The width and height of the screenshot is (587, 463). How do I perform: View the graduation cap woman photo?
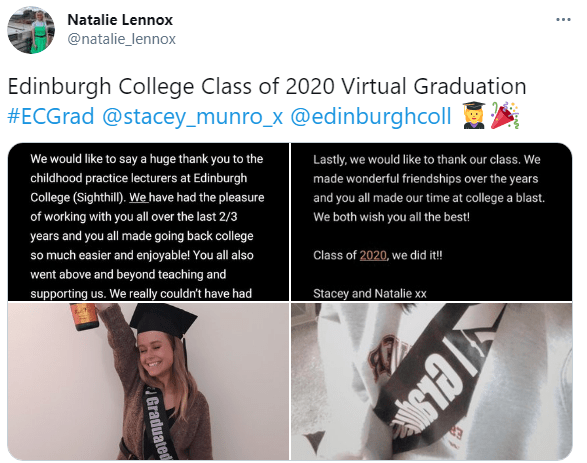(148, 381)
